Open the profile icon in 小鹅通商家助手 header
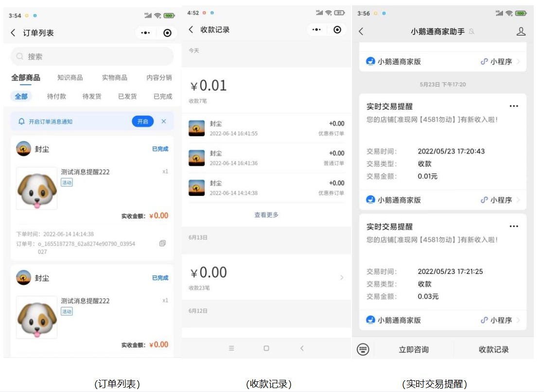544x392 pixels. click(521, 31)
